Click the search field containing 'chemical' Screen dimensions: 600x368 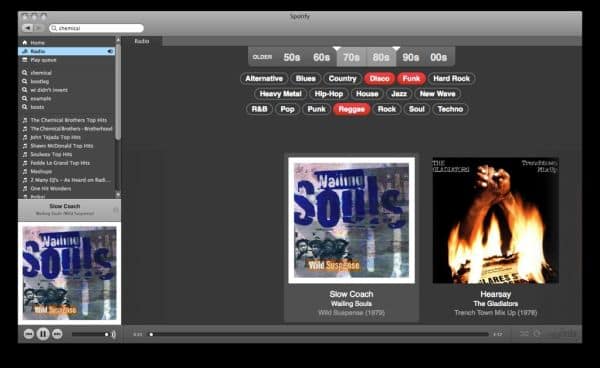coord(96,28)
